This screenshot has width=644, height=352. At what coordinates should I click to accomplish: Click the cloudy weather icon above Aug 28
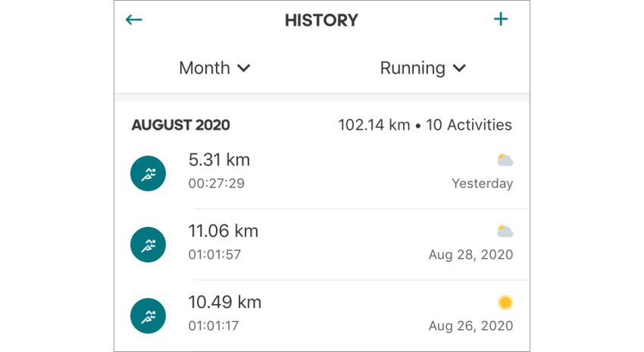click(x=505, y=231)
